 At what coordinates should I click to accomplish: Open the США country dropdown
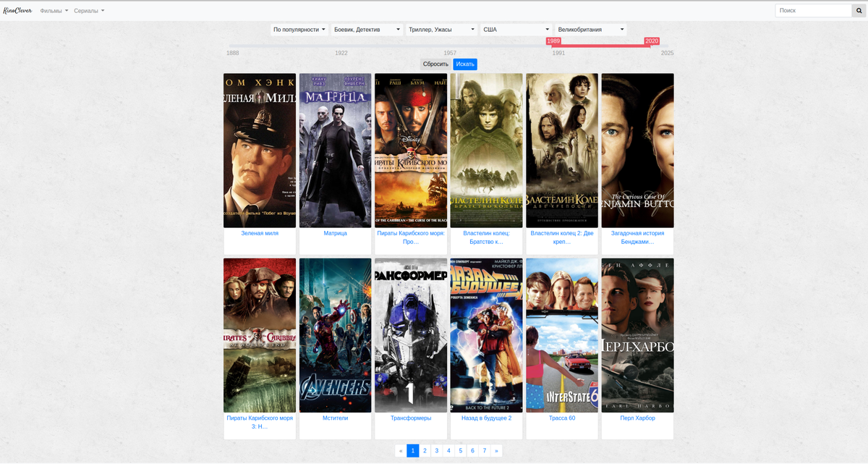pyautogui.click(x=516, y=30)
